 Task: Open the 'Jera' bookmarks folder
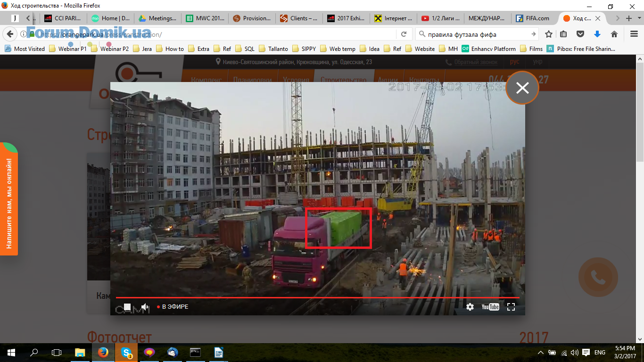pyautogui.click(x=142, y=49)
